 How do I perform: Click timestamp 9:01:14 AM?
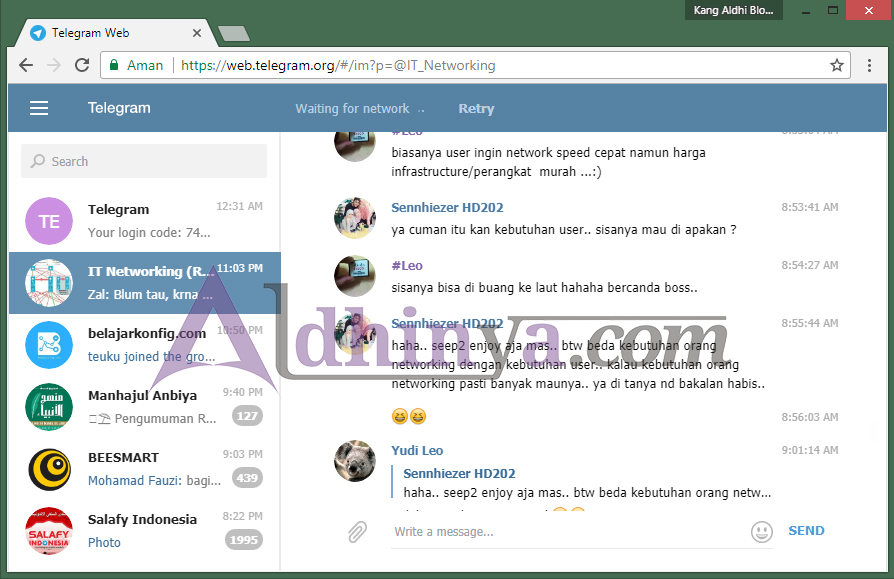tap(810, 450)
